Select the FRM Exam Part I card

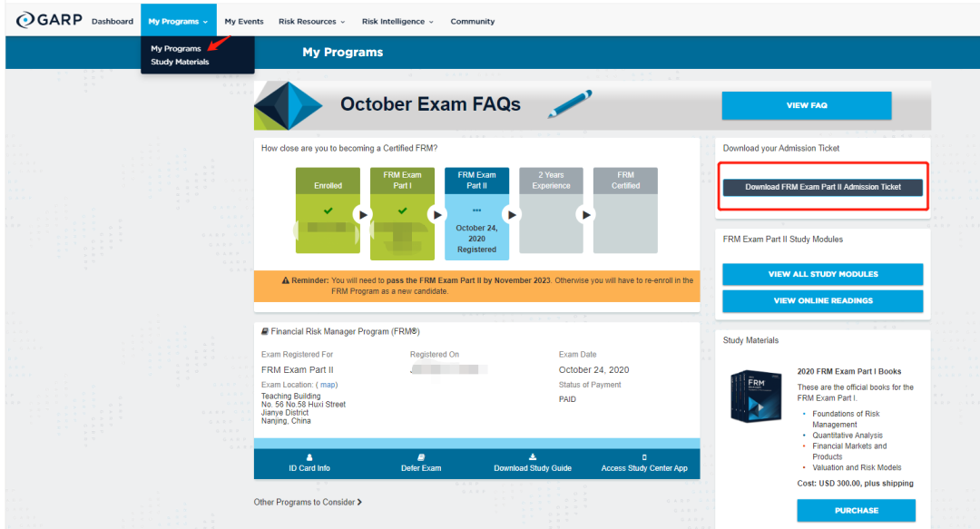(x=403, y=213)
